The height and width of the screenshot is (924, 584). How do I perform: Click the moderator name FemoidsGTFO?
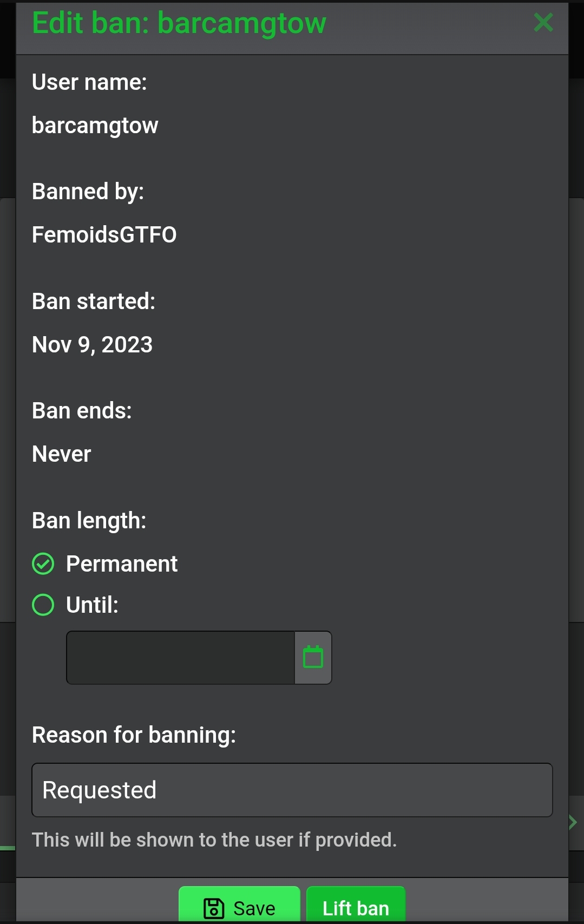pyautogui.click(x=104, y=235)
